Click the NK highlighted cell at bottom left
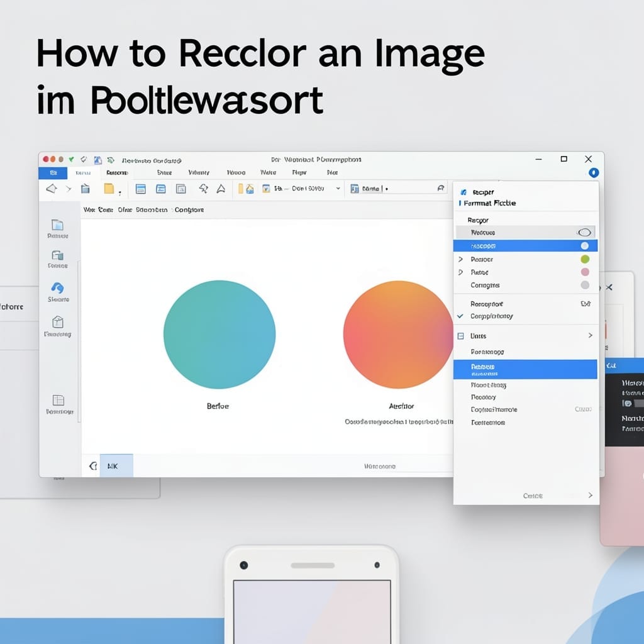Viewport: 644px width, 644px height. (x=116, y=466)
